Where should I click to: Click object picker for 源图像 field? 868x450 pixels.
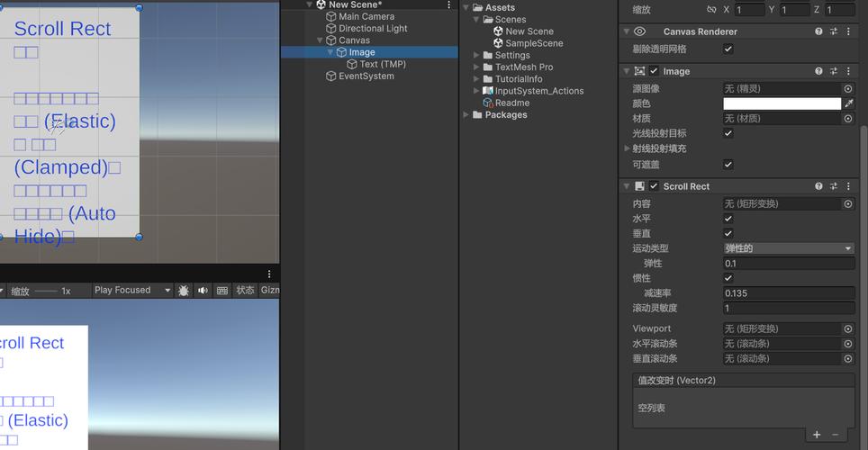pyautogui.click(x=848, y=88)
